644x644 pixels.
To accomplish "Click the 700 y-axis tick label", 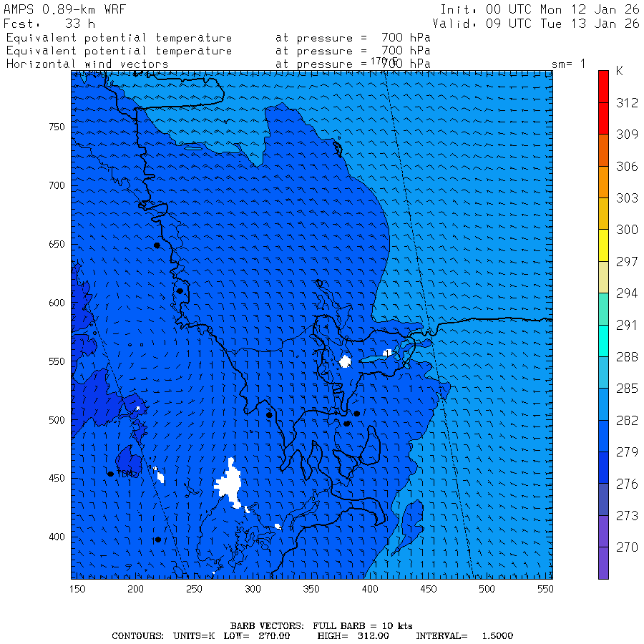I will click(x=57, y=185).
